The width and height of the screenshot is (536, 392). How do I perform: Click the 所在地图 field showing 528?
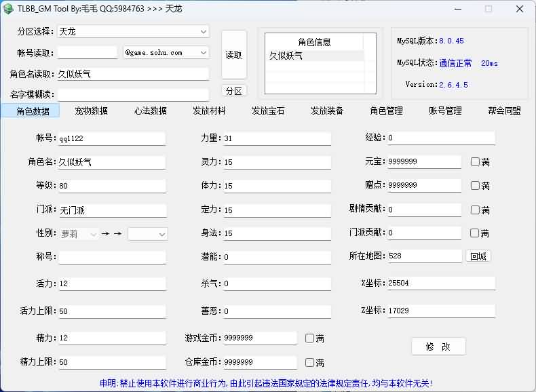(x=425, y=256)
